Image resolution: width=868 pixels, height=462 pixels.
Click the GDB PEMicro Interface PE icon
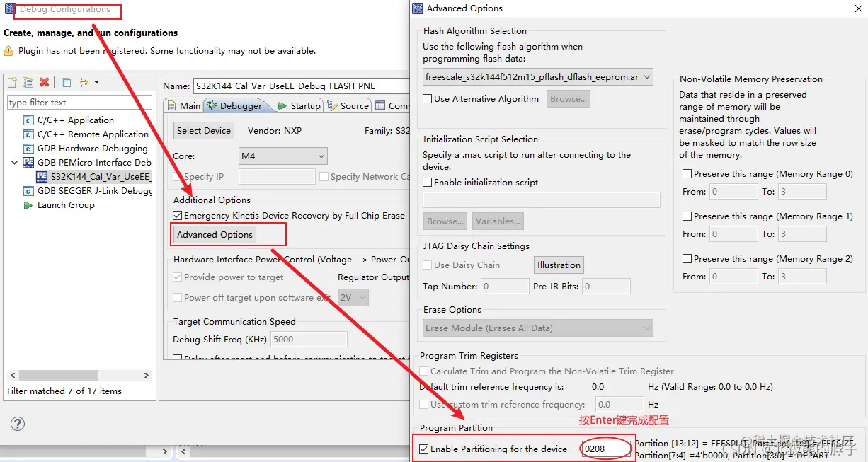28,163
